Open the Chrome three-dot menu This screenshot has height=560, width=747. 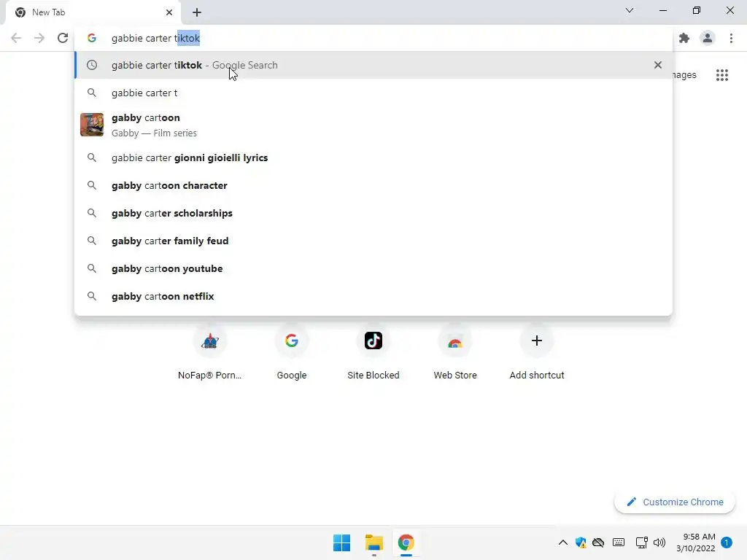tap(731, 38)
